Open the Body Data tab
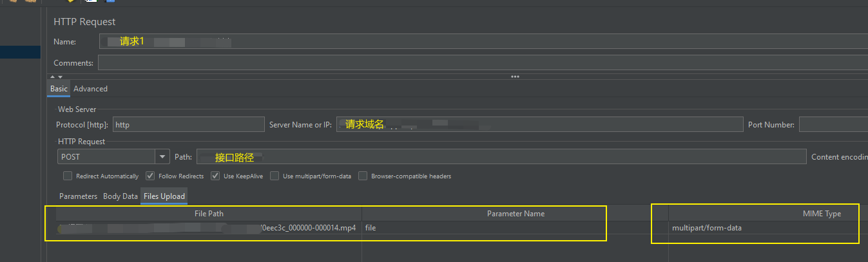868x262 pixels. (121, 196)
